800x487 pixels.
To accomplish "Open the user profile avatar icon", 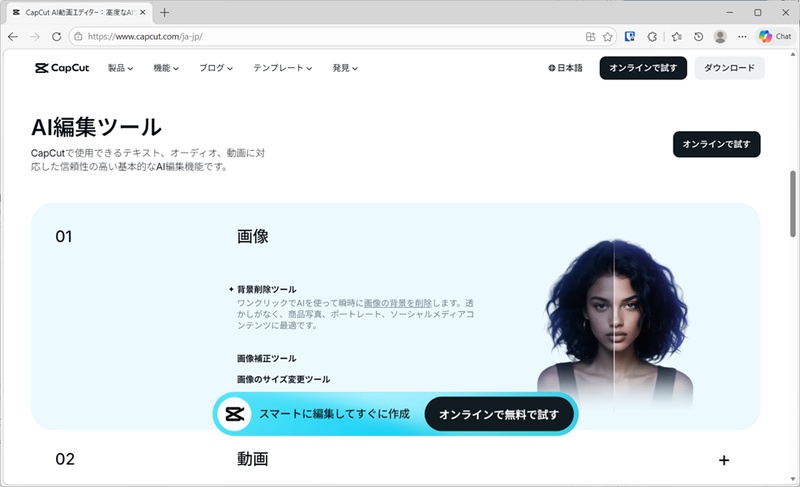I will pos(720,37).
